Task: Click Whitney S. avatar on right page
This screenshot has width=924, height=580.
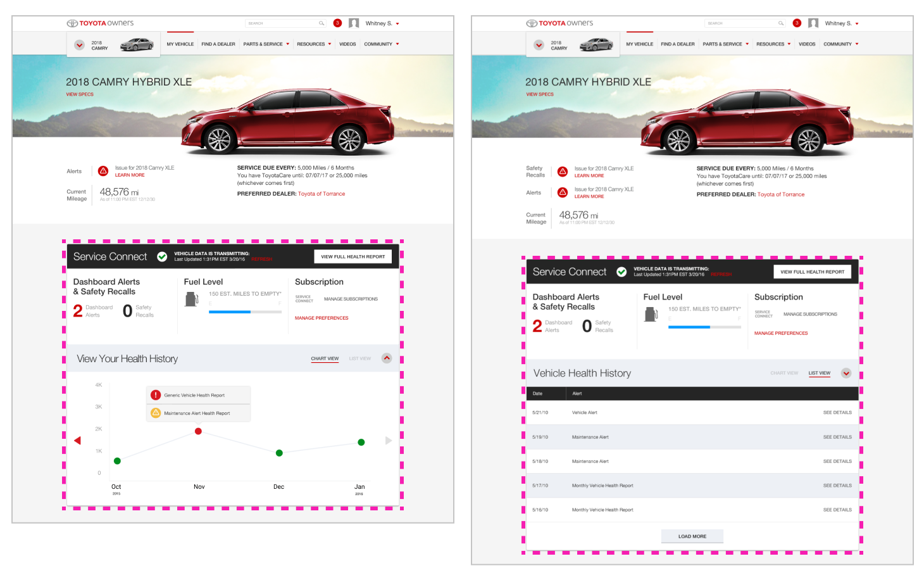Action: tap(813, 23)
